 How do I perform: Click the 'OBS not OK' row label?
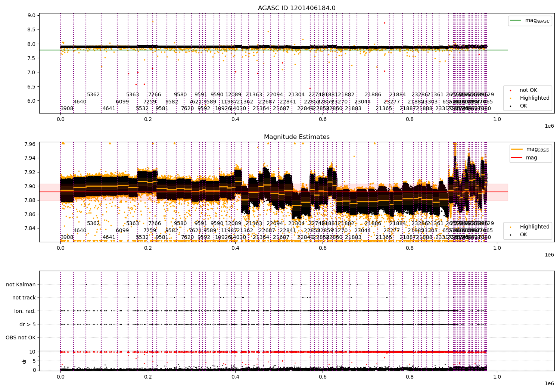click(x=21, y=337)
